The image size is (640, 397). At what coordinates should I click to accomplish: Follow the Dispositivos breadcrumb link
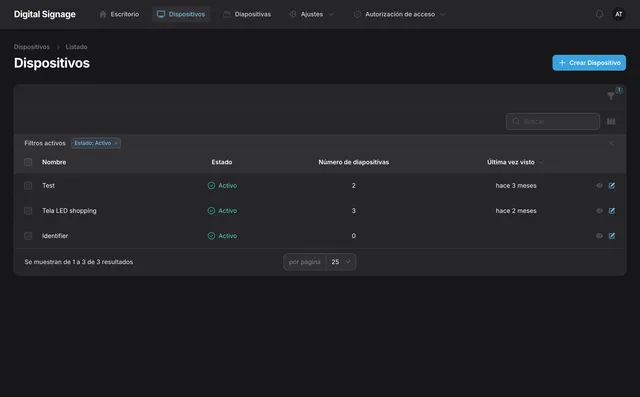[x=31, y=47]
